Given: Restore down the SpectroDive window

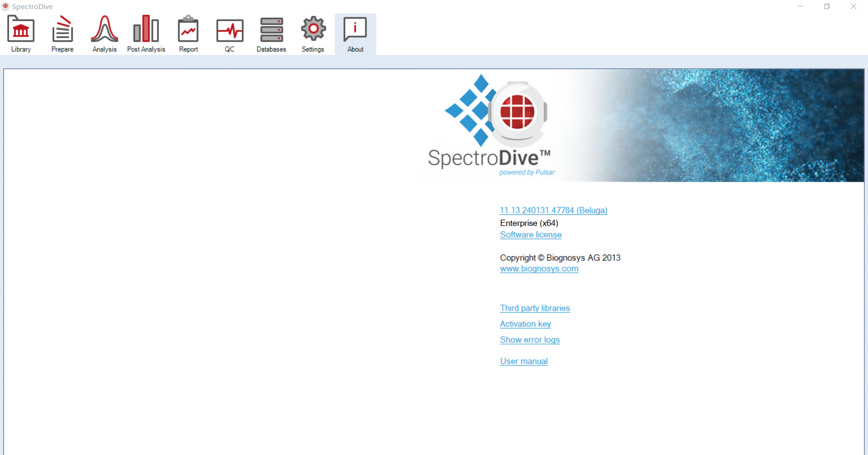Looking at the screenshot, I should click(x=827, y=6).
